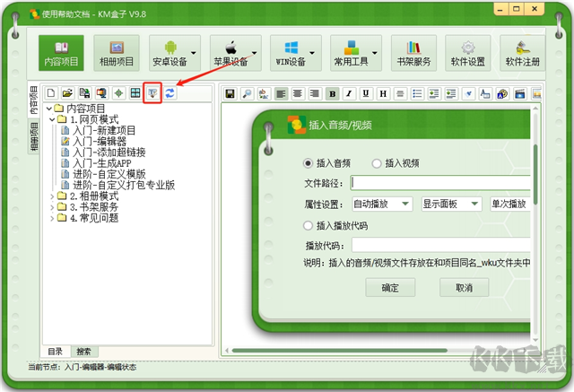Create a new document in tree toolbar
The image size is (574, 392).
click(51, 93)
